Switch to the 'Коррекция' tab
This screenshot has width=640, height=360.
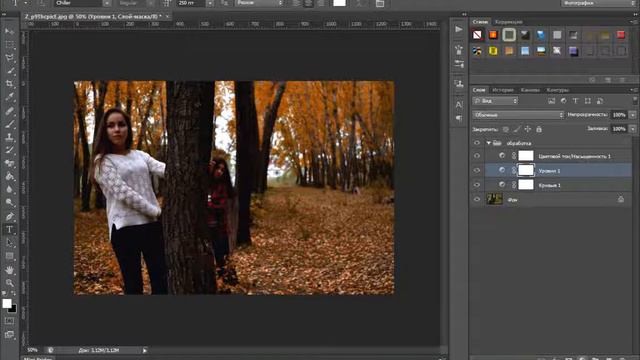509,22
